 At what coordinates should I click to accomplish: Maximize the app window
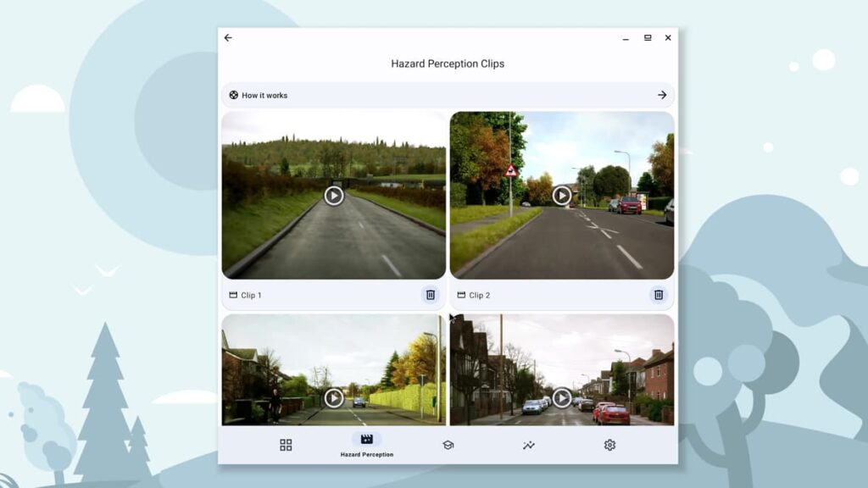click(648, 38)
